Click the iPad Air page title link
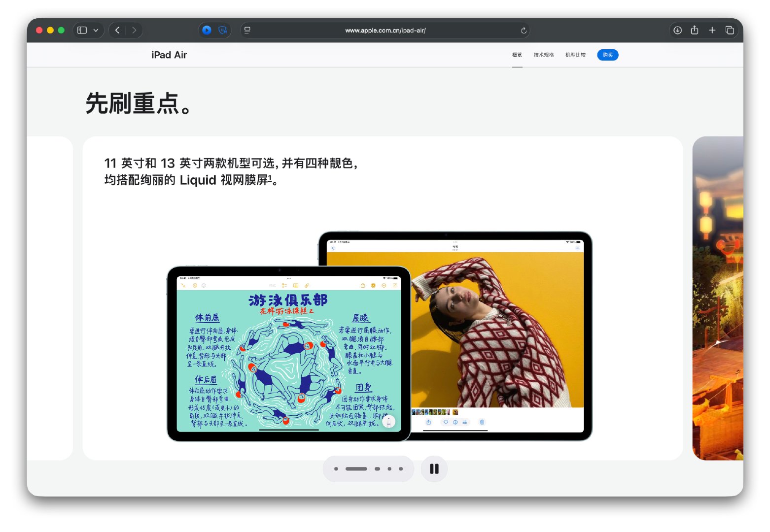 click(169, 55)
